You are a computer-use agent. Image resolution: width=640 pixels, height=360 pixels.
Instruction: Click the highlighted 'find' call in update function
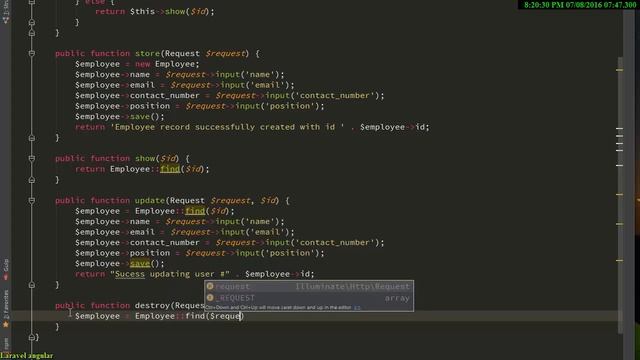tap(195, 211)
